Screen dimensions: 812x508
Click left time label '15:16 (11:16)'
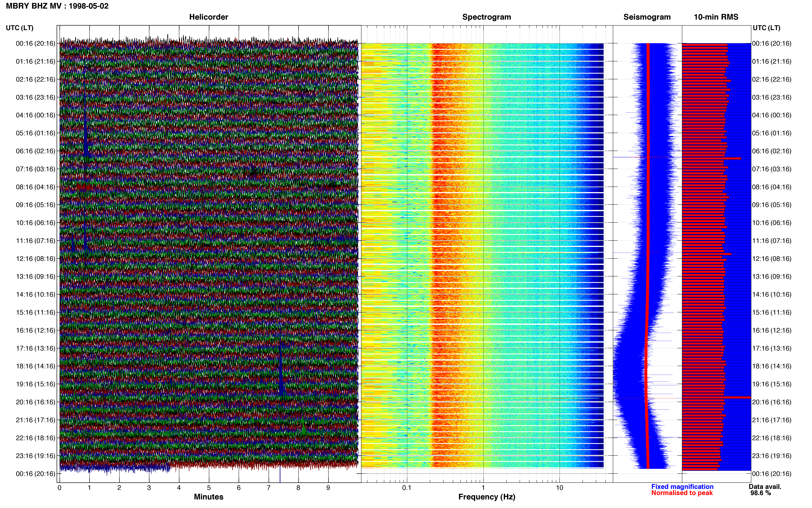coord(36,313)
